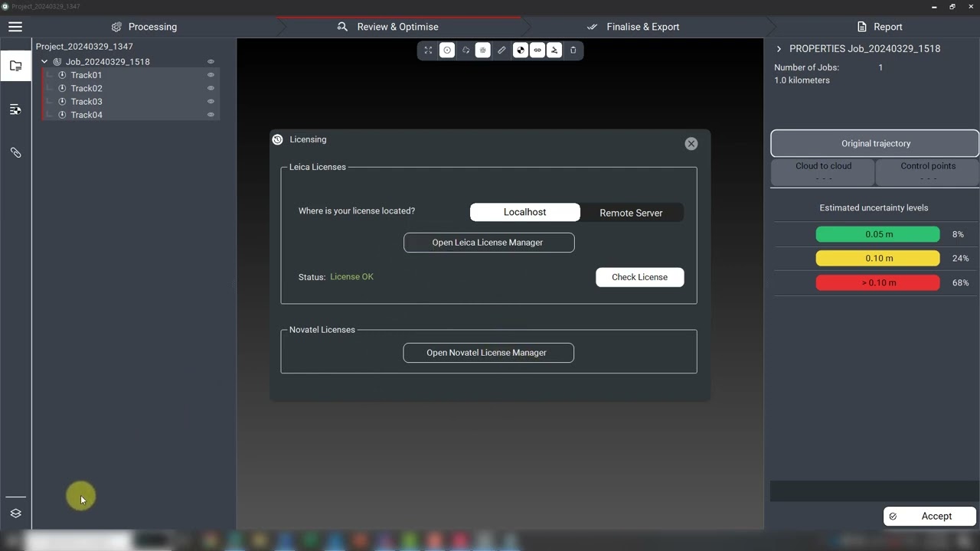This screenshot has width=980, height=551.
Task: Toggle the circled dot tool in toolbar
Action: click(x=447, y=51)
